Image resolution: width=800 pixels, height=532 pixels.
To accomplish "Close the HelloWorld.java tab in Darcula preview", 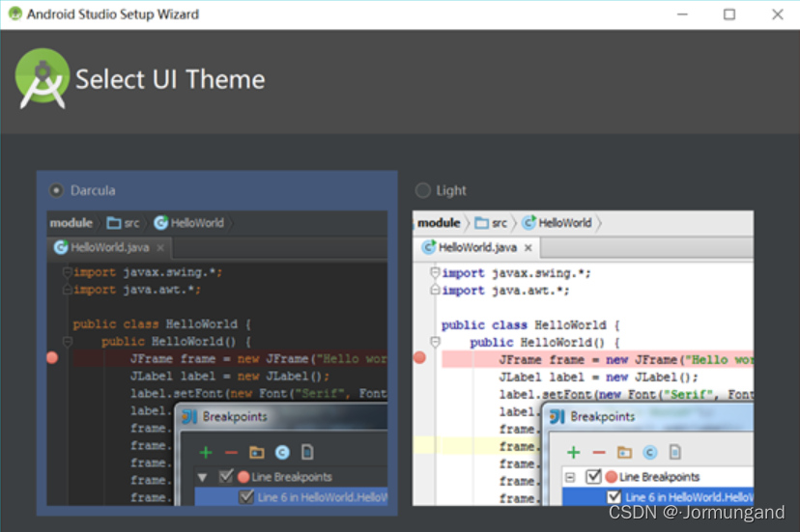I will [160, 248].
